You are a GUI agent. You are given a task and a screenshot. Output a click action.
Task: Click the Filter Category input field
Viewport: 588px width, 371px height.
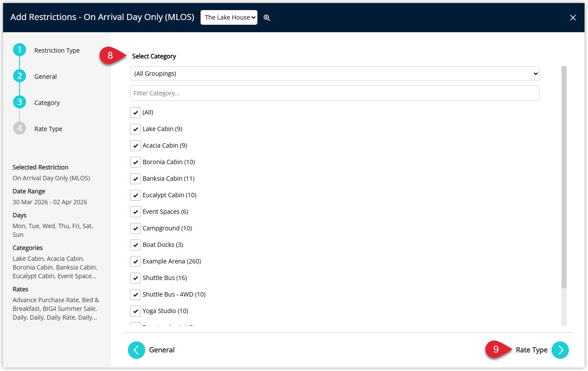[x=335, y=93]
